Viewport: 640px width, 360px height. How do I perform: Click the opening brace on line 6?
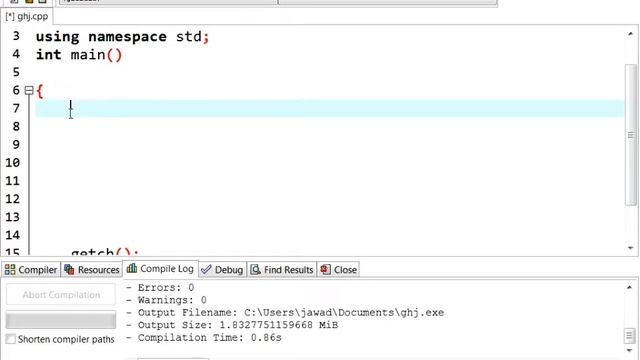[x=40, y=91]
